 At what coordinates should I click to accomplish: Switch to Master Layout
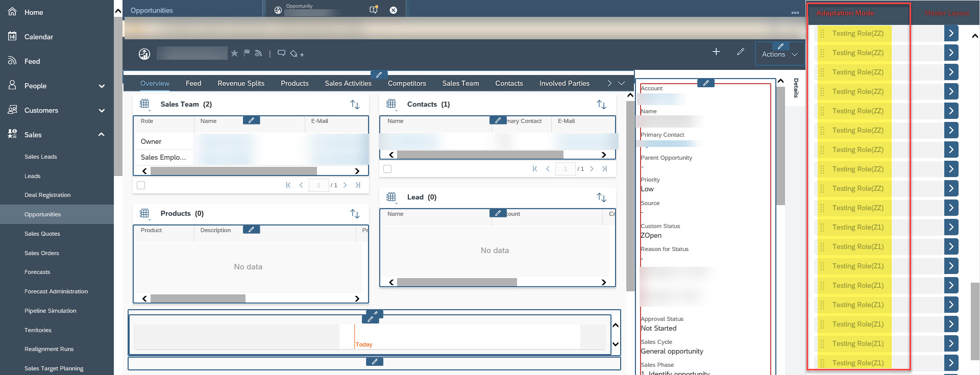[947, 13]
